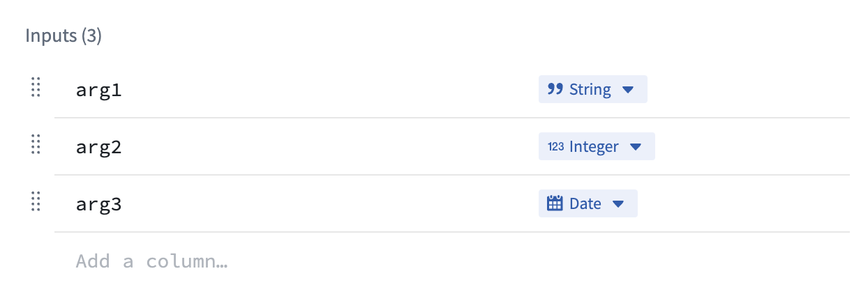Click the Inputs (3) section header
This screenshot has width=868, height=294.
[63, 36]
